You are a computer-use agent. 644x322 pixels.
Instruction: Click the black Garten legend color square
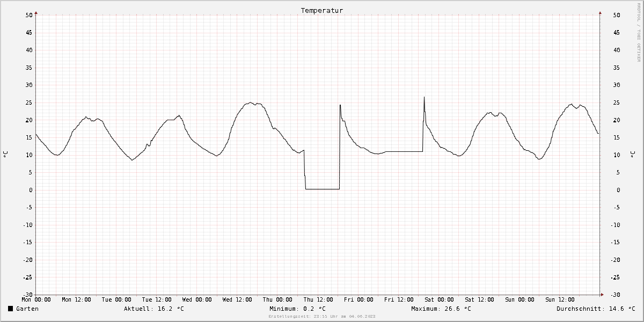[10, 309]
